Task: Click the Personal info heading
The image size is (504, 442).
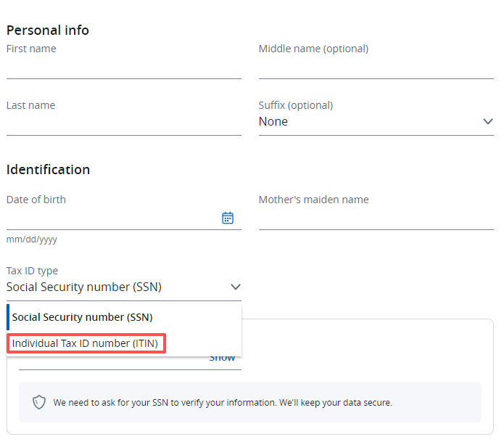Action: pyautogui.click(x=48, y=30)
